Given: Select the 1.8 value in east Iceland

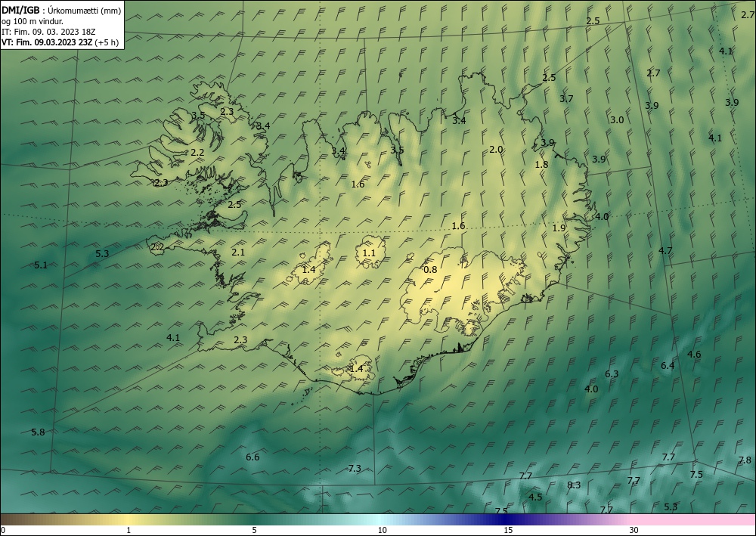Looking at the screenshot, I should (x=541, y=164).
